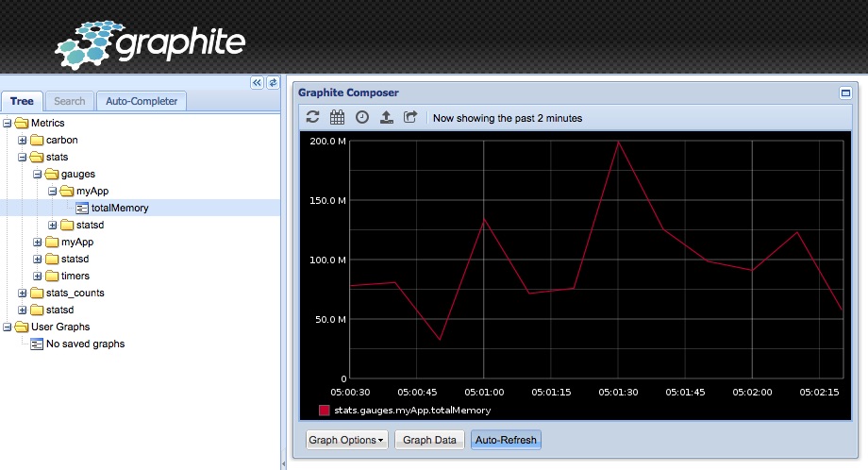Click the upload/save graph icon
This screenshot has height=470, width=868.
pyautogui.click(x=387, y=117)
